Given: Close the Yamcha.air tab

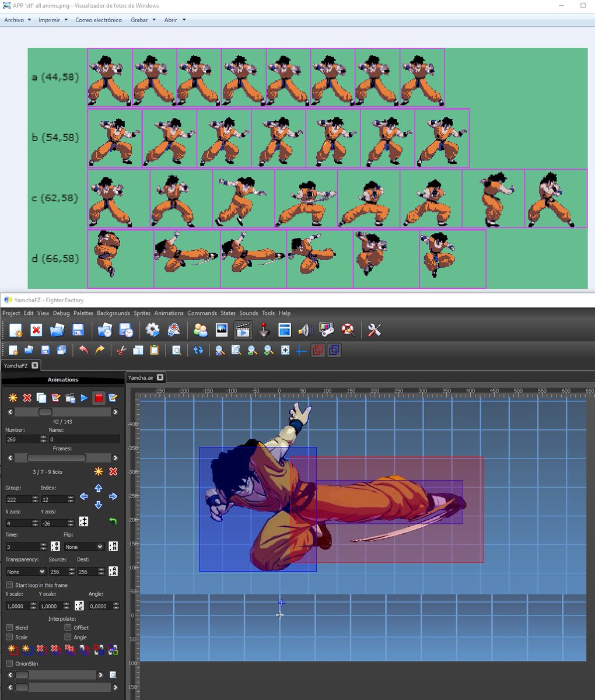Looking at the screenshot, I should 160,377.
